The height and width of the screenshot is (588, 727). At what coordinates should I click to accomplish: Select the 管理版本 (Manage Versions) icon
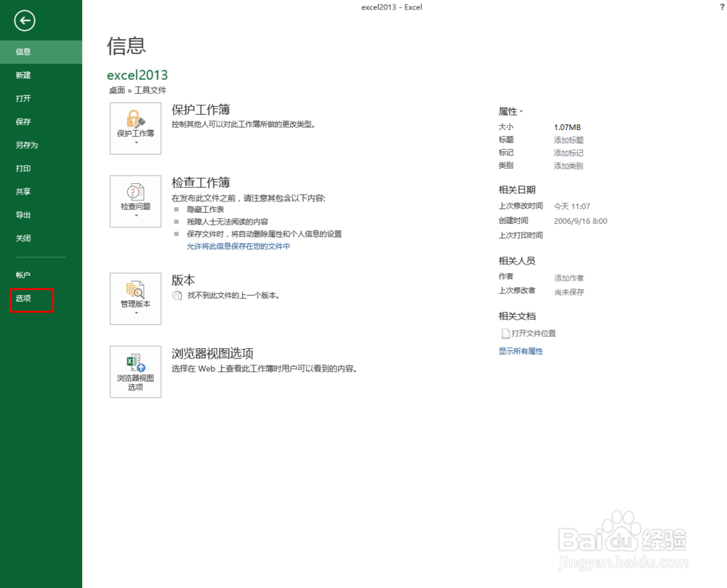(x=135, y=298)
